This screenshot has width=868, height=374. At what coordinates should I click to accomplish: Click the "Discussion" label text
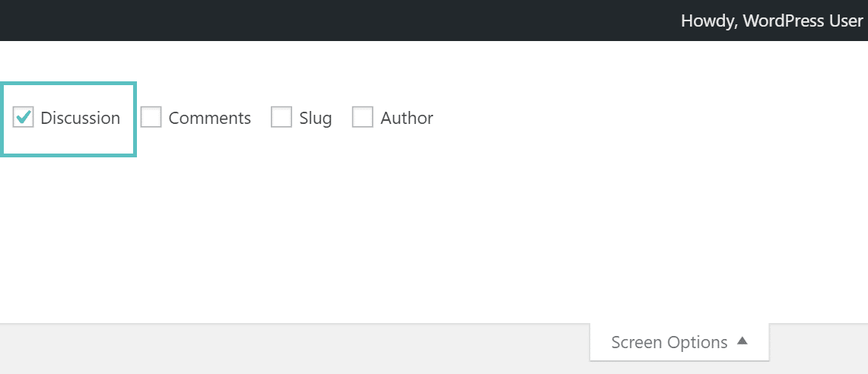(80, 118)
